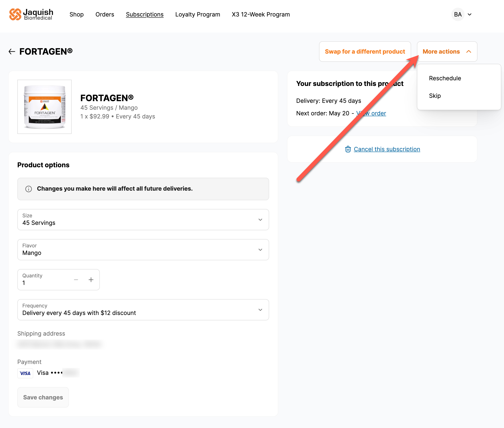The image size is (504, 428).
Task: Click the Payment label
Action: click(x=29, y=362)
